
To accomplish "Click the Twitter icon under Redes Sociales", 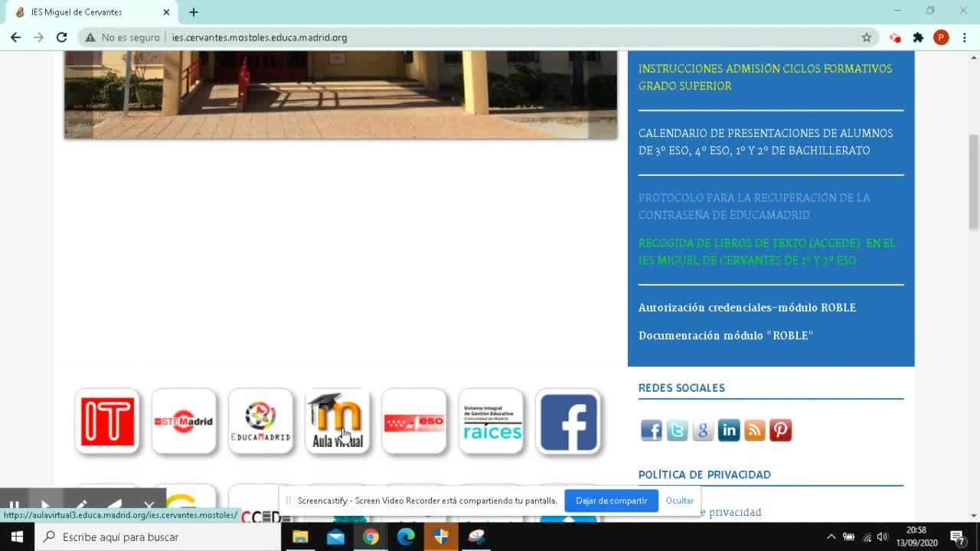I will [677, 430].
